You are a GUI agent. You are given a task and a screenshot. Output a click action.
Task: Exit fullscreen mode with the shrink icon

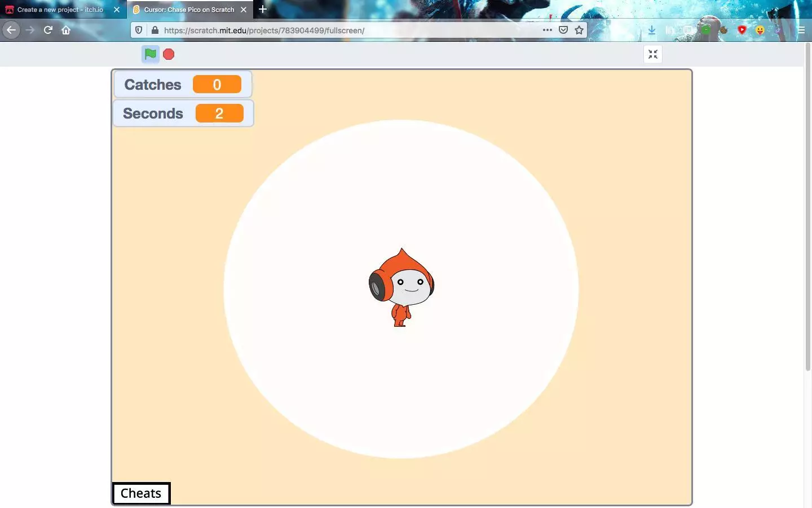[652, 54]
